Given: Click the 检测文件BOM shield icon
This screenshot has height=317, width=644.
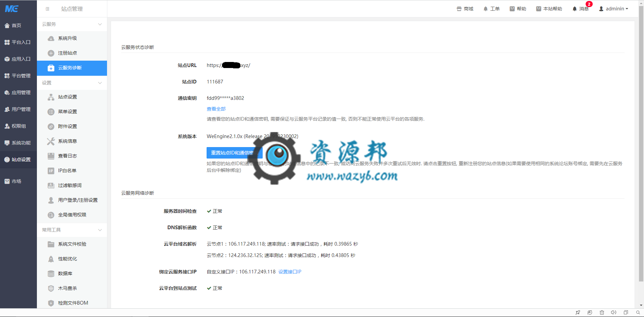Looking at the screenshot, I should pos(51,303).
